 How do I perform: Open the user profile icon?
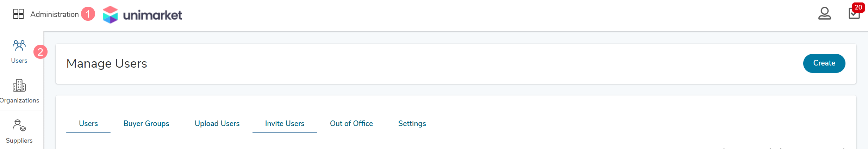(824, 14)
